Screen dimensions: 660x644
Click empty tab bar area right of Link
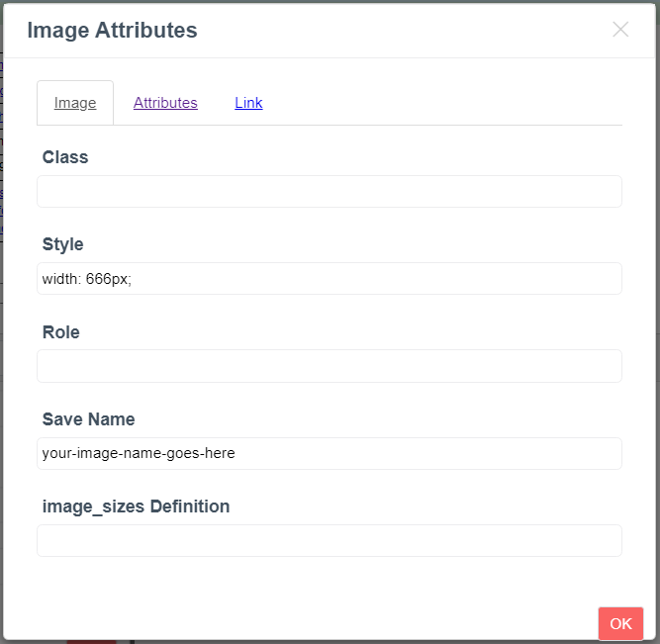pyautogui.click(x=445, y=103)
